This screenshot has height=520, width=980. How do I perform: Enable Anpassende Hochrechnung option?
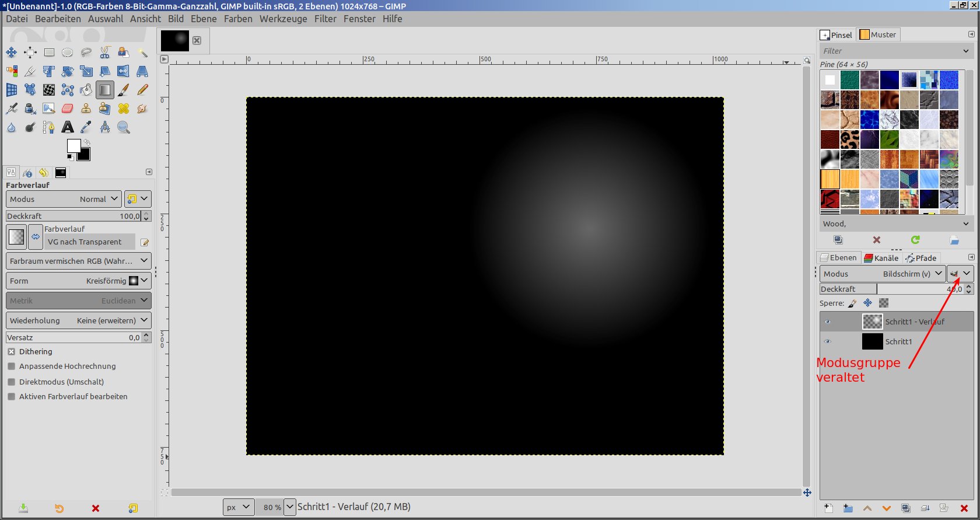click(x=11, y=367)
